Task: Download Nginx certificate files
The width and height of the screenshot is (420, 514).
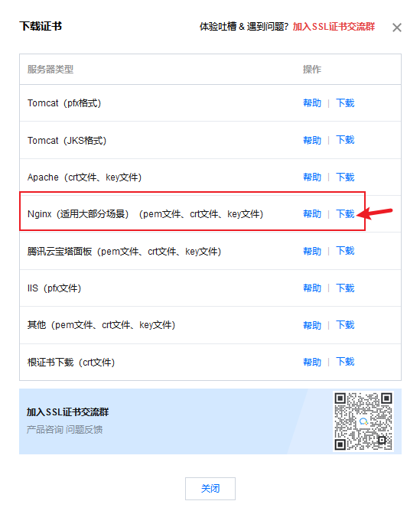Action: click(345, 213)
